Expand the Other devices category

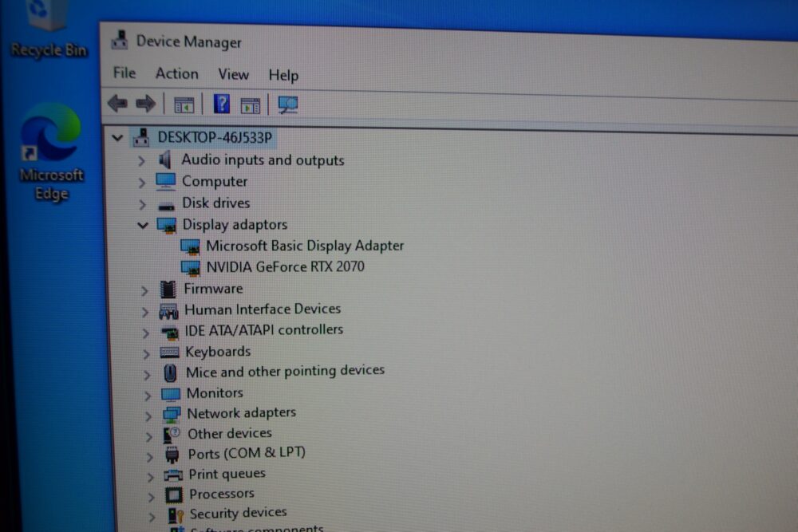(x=149, y=436)
